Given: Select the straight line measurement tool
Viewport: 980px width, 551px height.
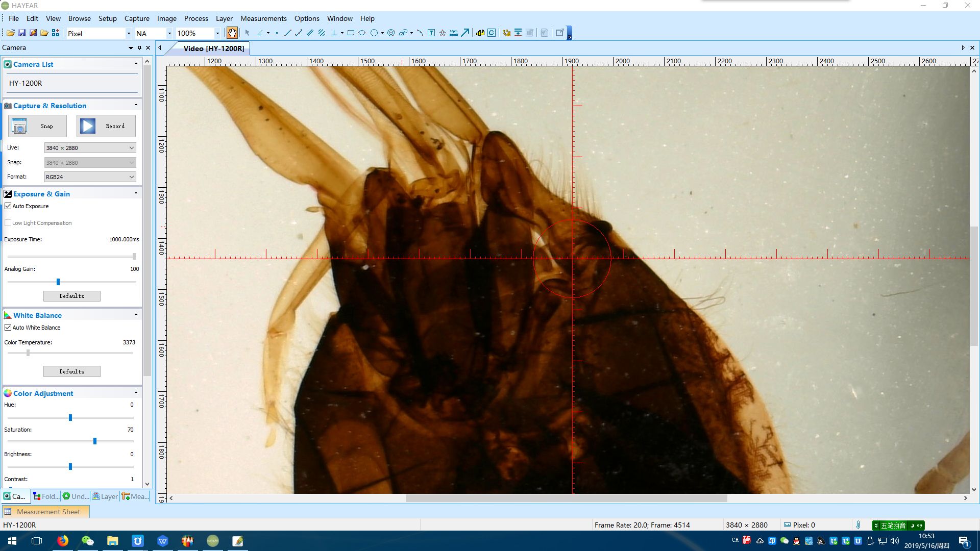Looking at the screenshot, I should (287, 33).
